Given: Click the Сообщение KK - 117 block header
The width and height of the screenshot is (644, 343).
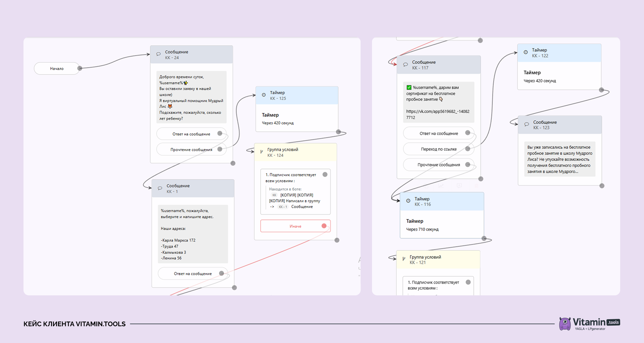Looking at the screenshot, I should (x=439, y=65).
